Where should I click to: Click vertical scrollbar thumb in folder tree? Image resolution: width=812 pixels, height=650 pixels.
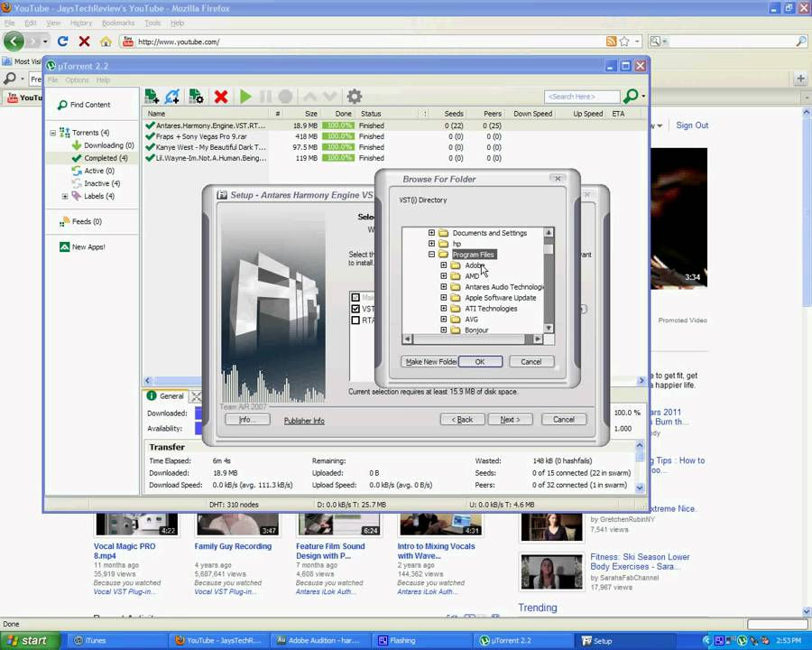point(549,249)
